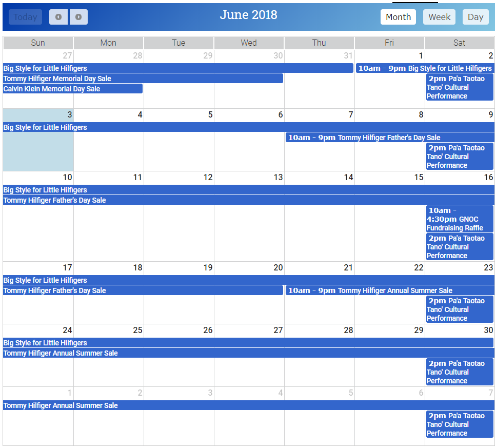496x448 pixels.
Task: Open Big Style for Little Hilfigers in June 24 week
Action: pos(248,343)
